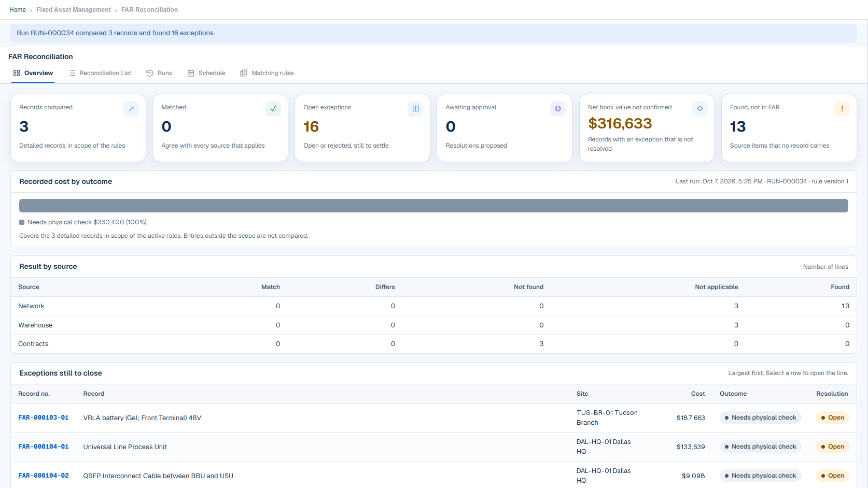Click the $316,633 net book value

pyautogui.click(x=620, y=123)
